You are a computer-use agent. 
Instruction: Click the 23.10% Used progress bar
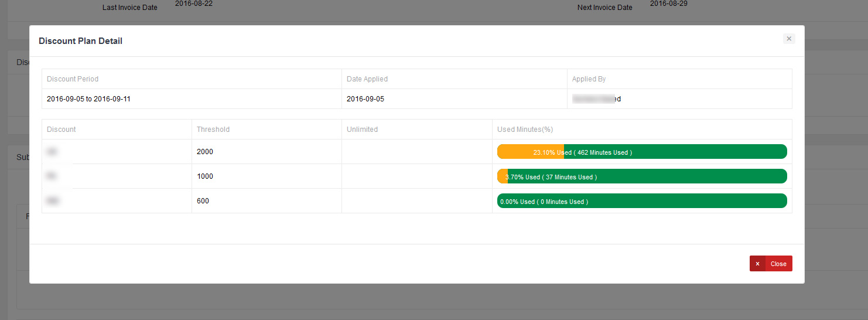coord(641,152)
